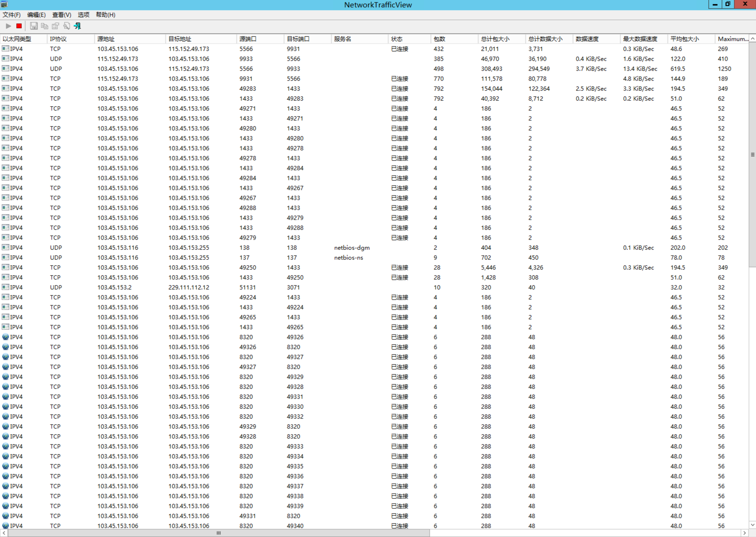Click the row icon for port 49224 to 1433
Image resolution: width=756 pixels, height=537 pixels.
click(x=5, y=297)
